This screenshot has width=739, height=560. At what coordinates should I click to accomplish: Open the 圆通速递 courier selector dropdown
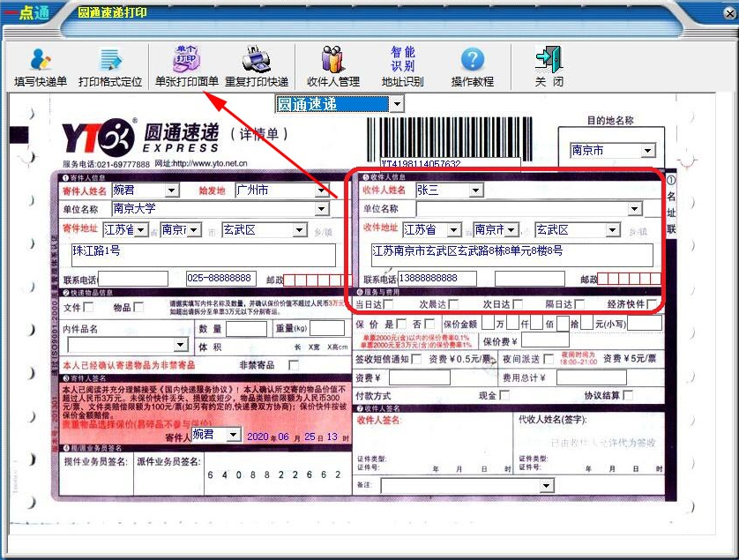pyautogui.click(x=397, y=104)
